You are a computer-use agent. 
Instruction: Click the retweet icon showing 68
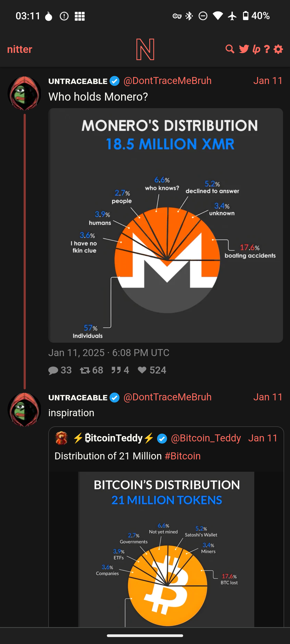click(x=85, y=370)
